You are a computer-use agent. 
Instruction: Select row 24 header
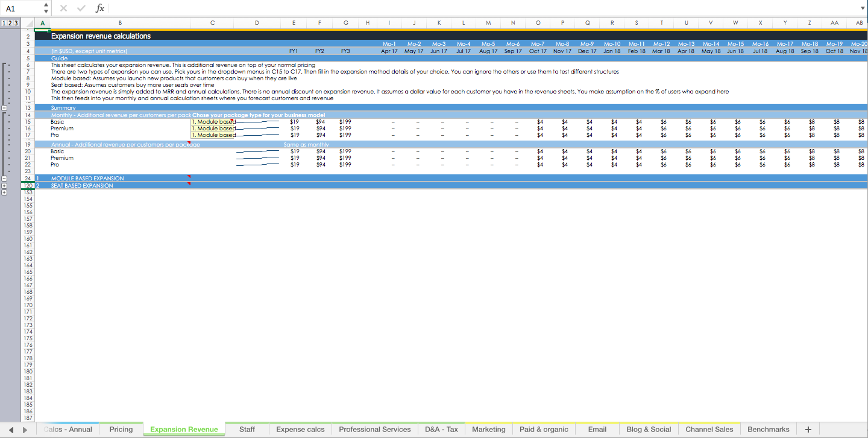pyautogui.click(x=28, y=179)
